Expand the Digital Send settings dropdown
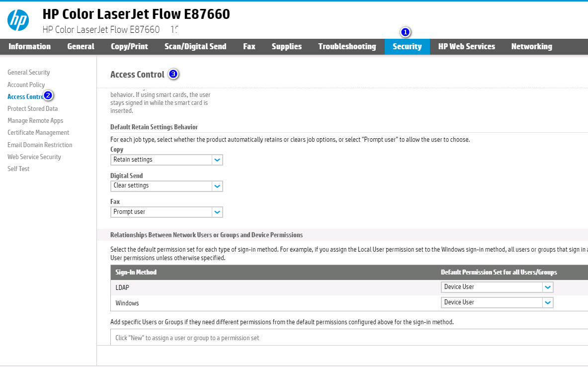Screen dimensions: 588x367 167,185
